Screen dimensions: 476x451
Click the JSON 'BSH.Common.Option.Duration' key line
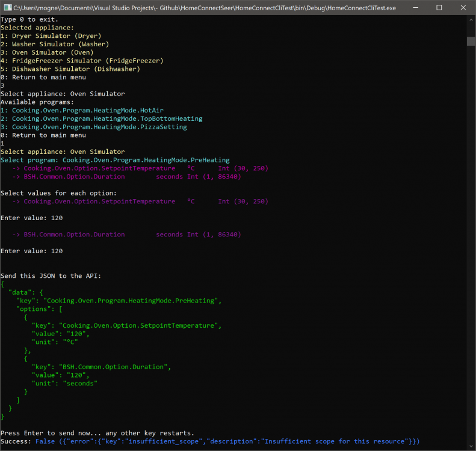pos(101,367)
